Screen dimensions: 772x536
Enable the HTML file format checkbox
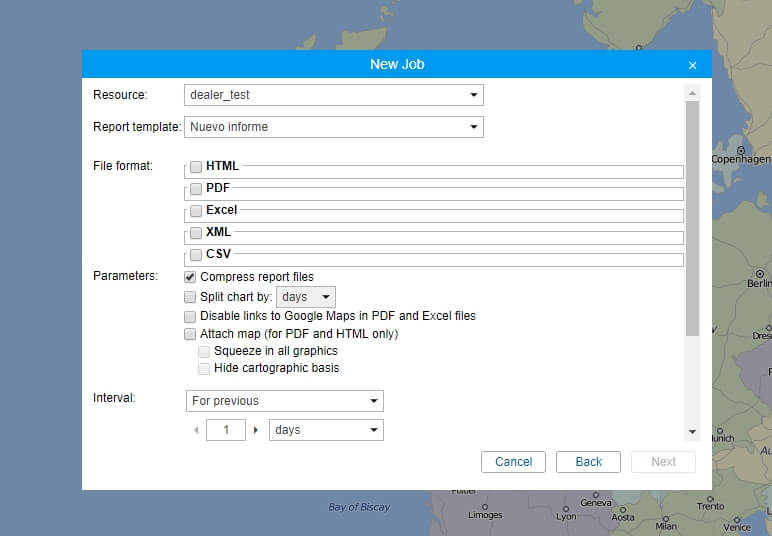pos(196,167)
